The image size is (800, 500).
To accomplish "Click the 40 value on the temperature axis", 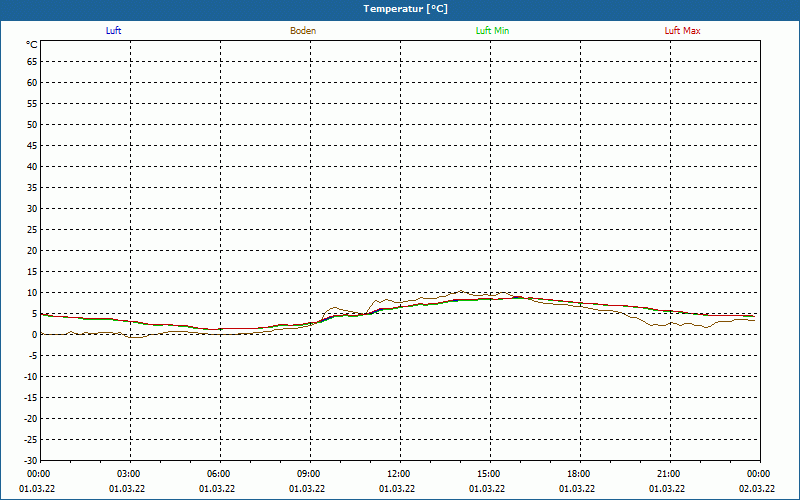I will pos(32,167).
